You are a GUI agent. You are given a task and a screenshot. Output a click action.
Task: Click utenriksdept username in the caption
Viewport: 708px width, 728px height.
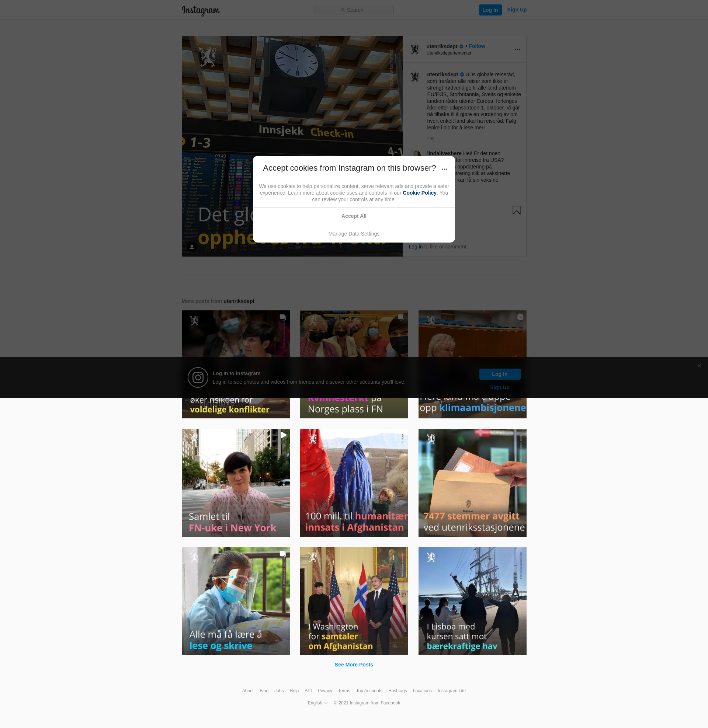442,75
